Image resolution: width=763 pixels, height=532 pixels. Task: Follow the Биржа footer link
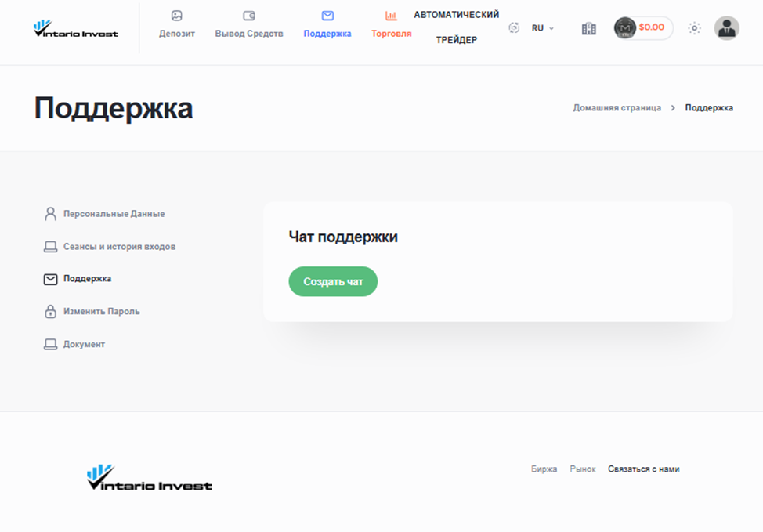(x=544, y=469)
